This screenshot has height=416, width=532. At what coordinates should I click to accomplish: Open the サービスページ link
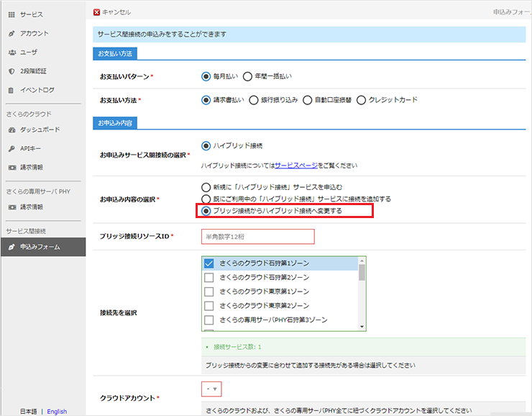[x=294, y=165]
